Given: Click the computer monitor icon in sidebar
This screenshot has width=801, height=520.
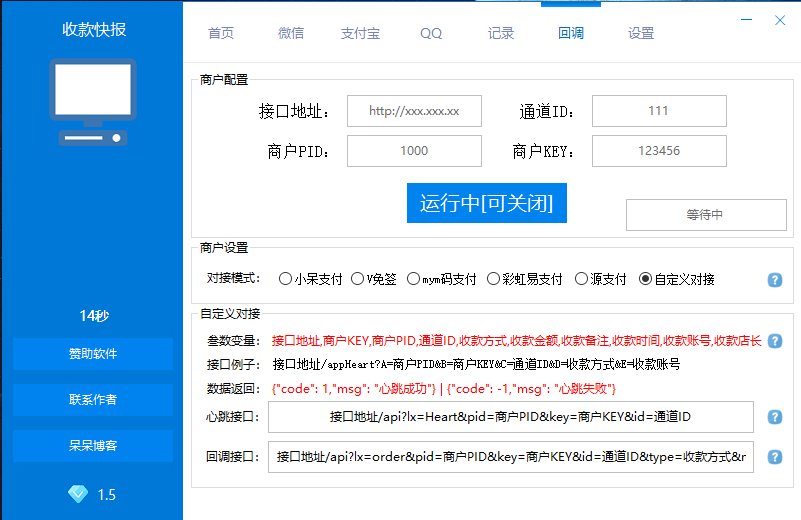Looking at the screenshot, I should click(x=92, y=103).
